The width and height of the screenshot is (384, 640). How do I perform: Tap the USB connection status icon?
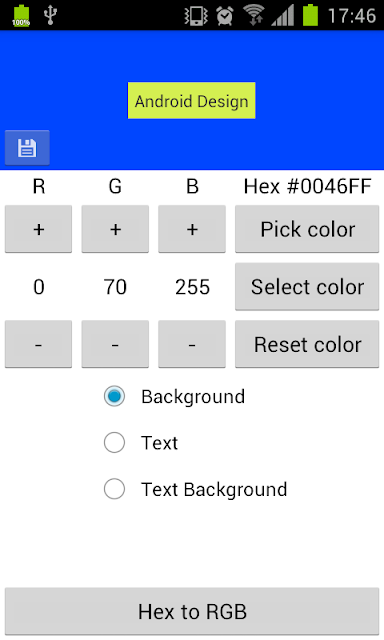(x=50, y=15)
